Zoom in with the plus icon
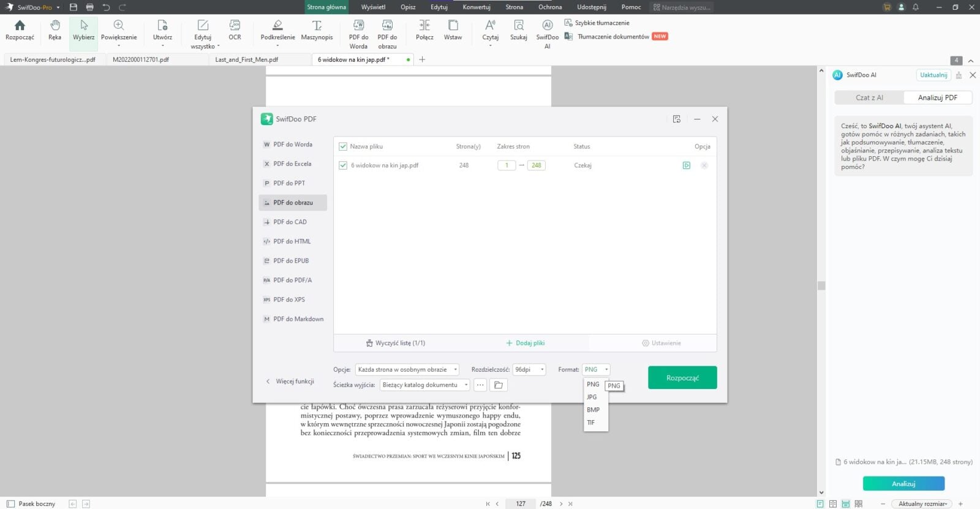Viewport: 980px width, 509px height. tap(960, 503)
